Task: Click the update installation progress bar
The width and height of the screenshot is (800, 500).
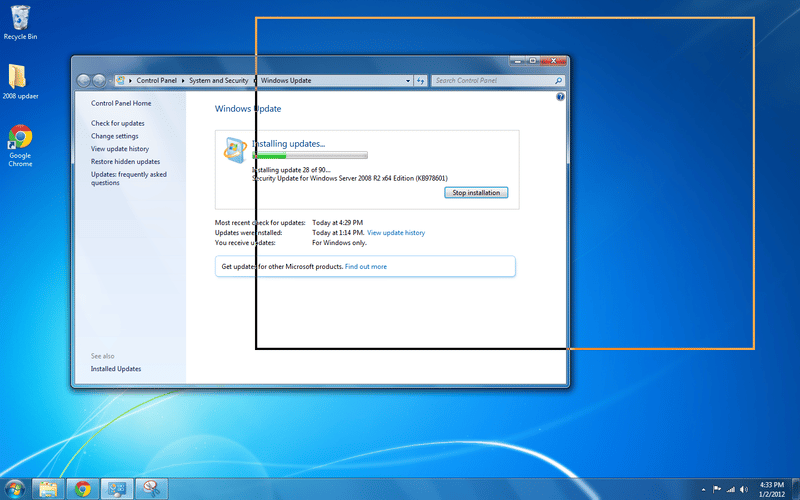Action: coord(310,155)
